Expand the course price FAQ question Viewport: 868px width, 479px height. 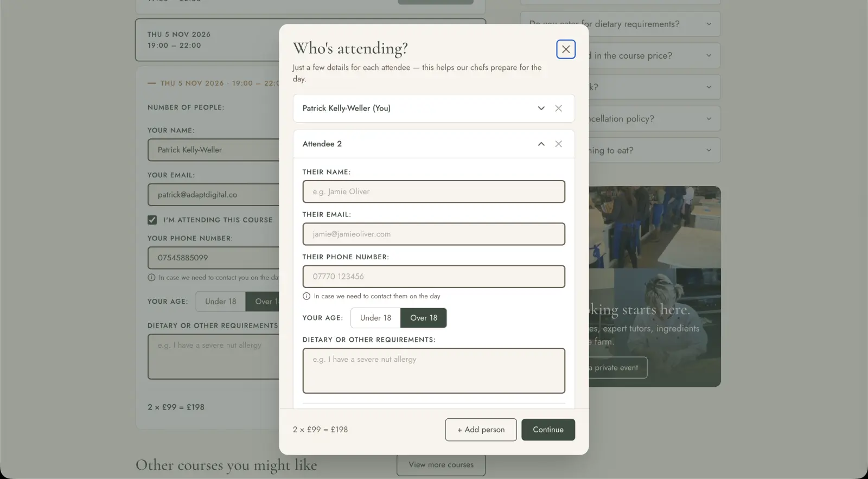tap(654, 55)
